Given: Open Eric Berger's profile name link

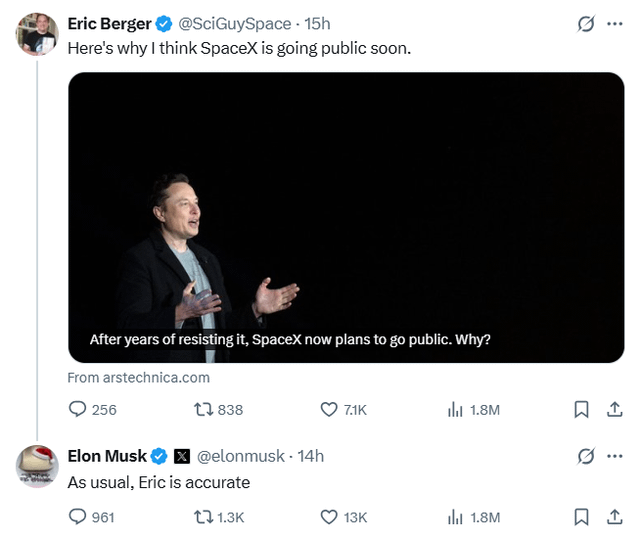Looking at the screenshot, I should click(x=109, y=23).
